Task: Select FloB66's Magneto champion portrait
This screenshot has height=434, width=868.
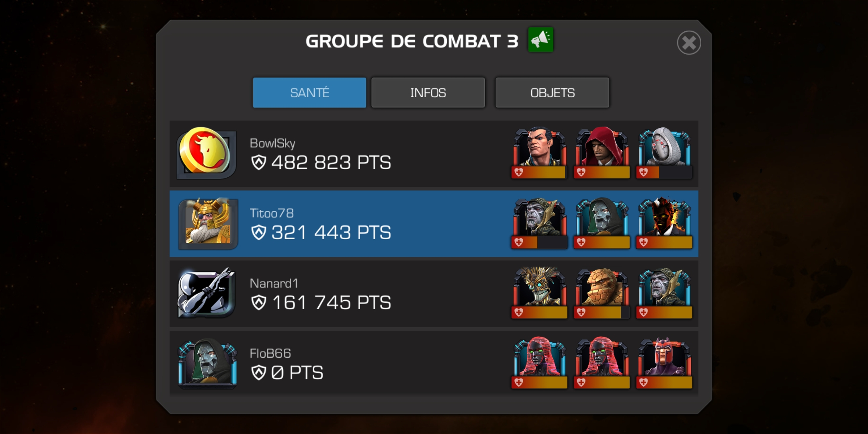Action: click(664, 357)
